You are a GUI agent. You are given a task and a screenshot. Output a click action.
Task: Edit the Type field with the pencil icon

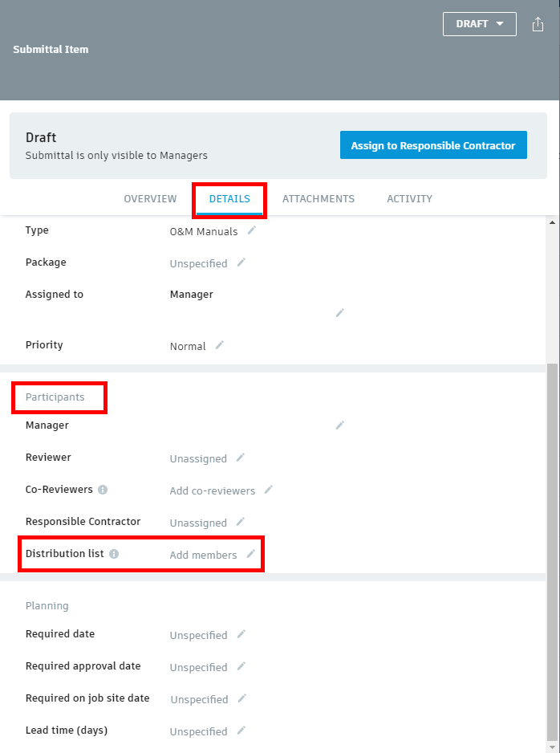coord(251,230)
